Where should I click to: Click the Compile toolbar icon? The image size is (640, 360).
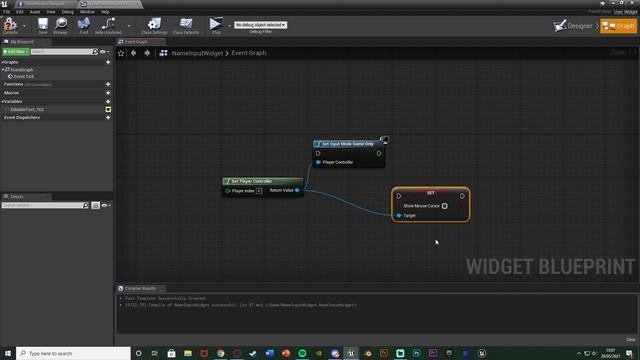[10, 26]
